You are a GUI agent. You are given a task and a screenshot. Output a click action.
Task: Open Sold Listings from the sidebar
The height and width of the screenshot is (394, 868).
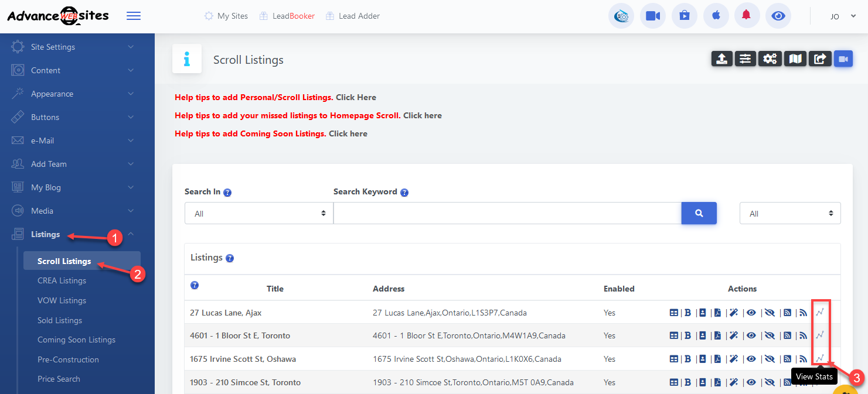click(60, 320)
